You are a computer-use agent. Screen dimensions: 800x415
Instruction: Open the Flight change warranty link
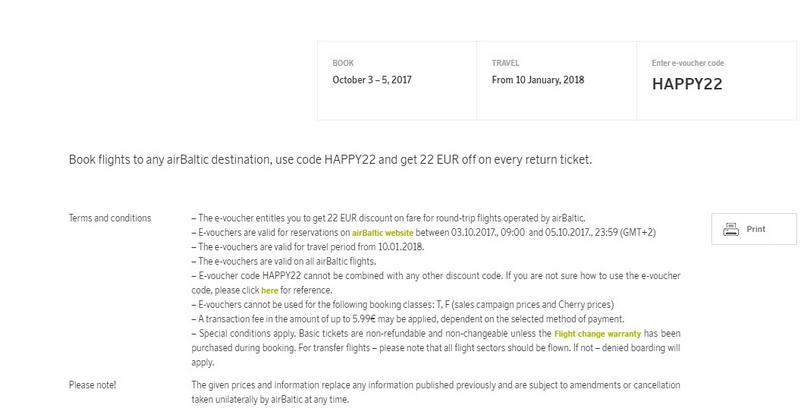(x=597, y=334)
